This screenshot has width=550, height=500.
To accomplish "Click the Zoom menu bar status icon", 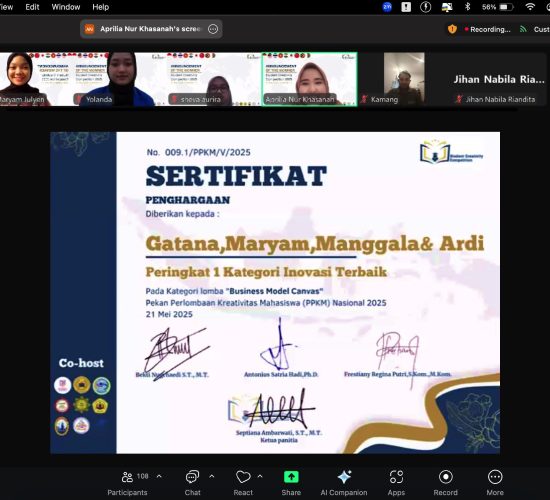I will coord(387,7).
